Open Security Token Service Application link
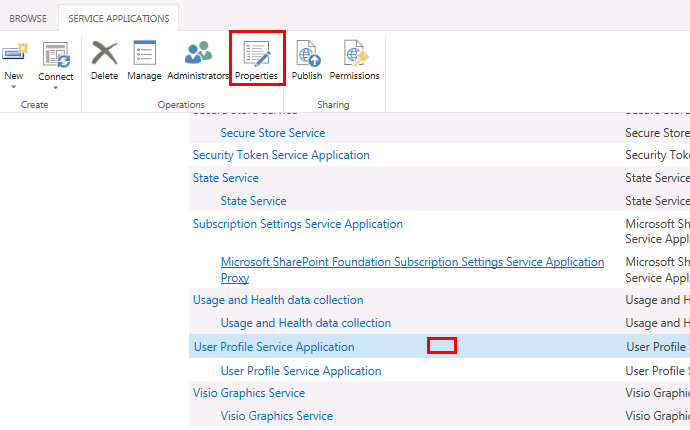 tap(281, 155)
